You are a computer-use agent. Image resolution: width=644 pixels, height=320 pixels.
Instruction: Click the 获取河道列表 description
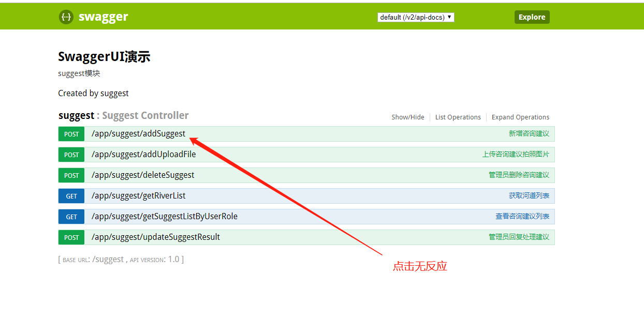[529, 195]
